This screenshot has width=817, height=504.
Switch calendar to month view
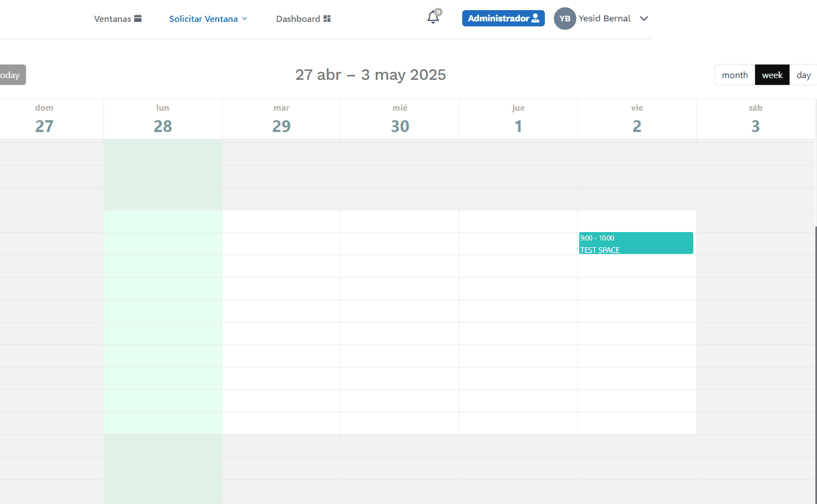pos(734,75)
